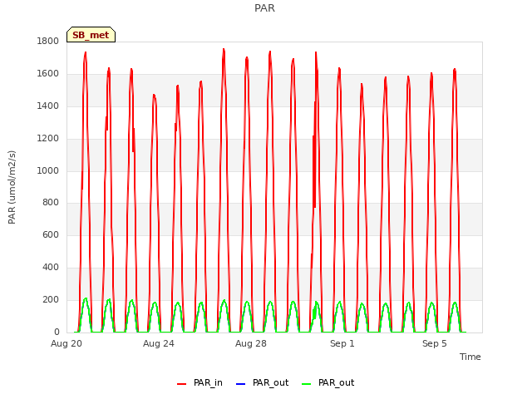Image resolution: width=532 pixels, height=399 pixels.
Task: Click the Aug 20 x-axis tick label
Action: 66,343
